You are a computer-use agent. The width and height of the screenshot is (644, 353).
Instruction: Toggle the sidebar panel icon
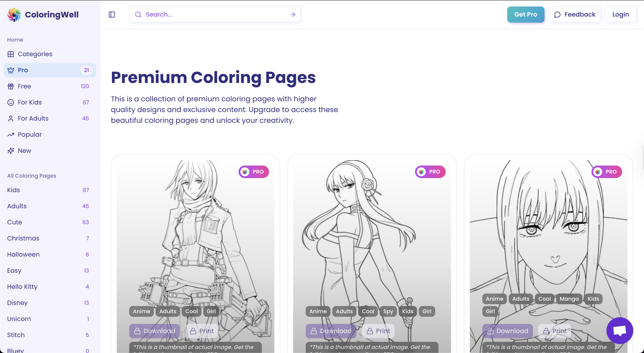(112, 15)
